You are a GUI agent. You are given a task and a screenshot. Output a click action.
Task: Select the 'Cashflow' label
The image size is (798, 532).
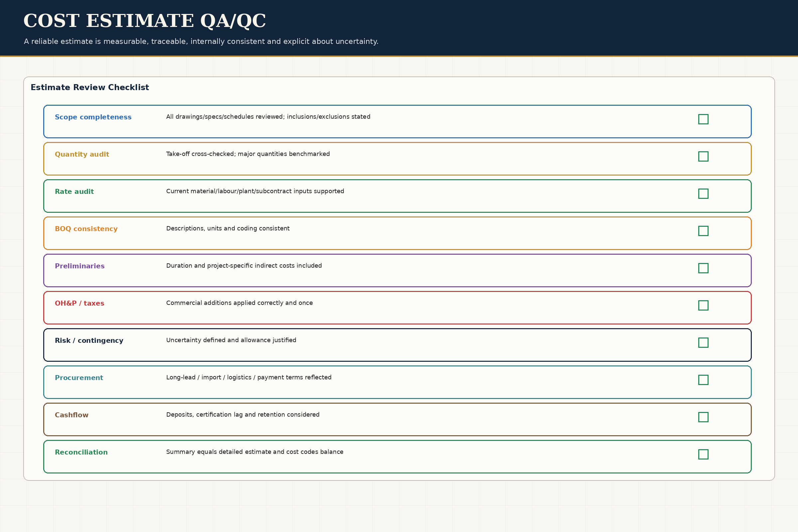click(71, 415)
